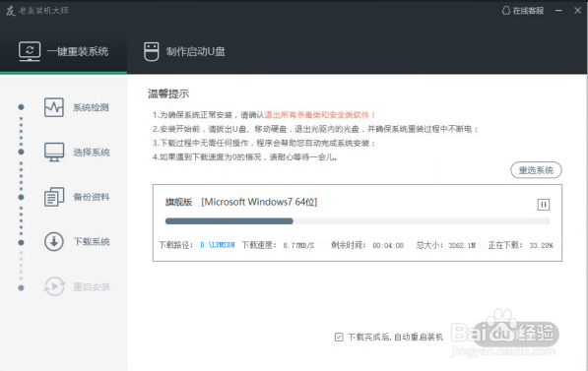The width and height of the screenshot is (588, 371).
Task: Click the 旗舰版 [Microsoft Windows7 64位] title
Action: click(x=241, y=202)
